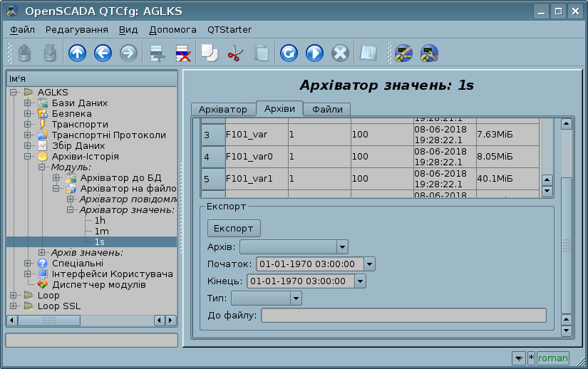The width and height of the screenshot is (588, 369).
Task: Click the Add item toolbar icon
Action: [x=158, y=53]
